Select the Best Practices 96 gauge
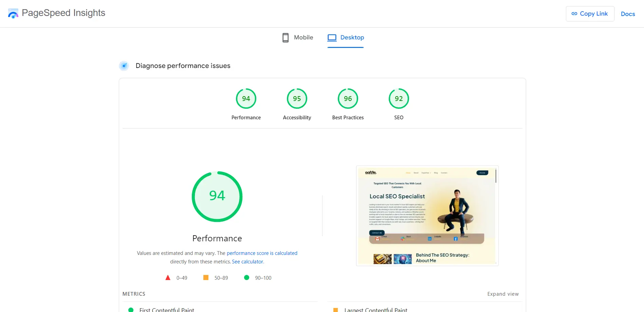The height and width of the screenshot is (312, 644). point(348,99)
